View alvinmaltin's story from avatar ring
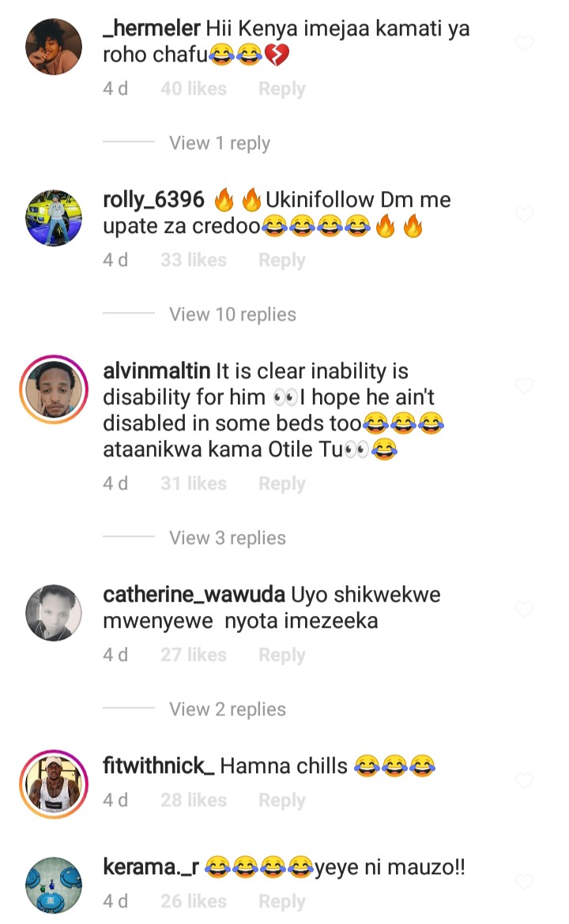Viewport: 569px width, 924px height. pos(54,389)
